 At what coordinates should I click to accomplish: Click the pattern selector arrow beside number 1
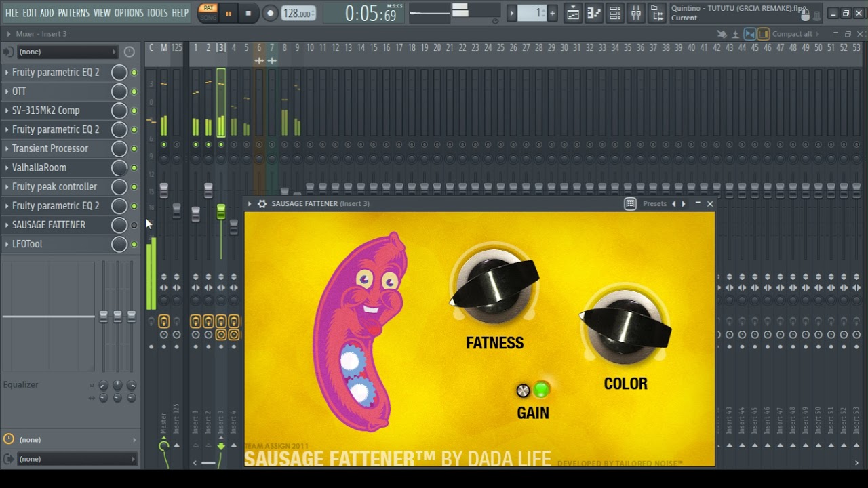(512, 13)
